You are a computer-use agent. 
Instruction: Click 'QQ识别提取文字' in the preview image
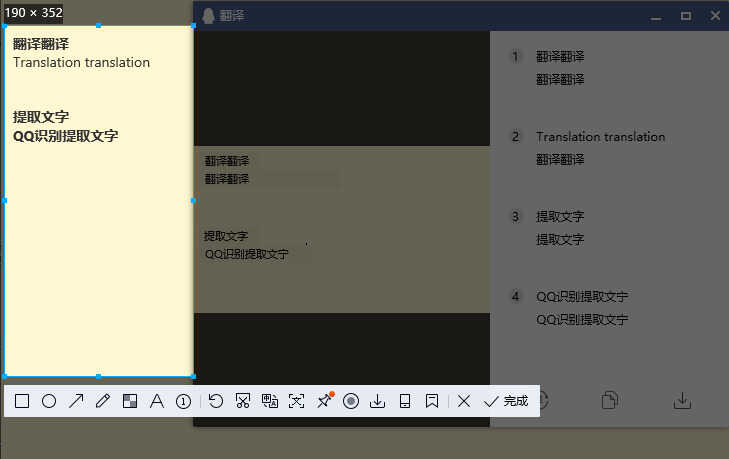tap(247, 254)
